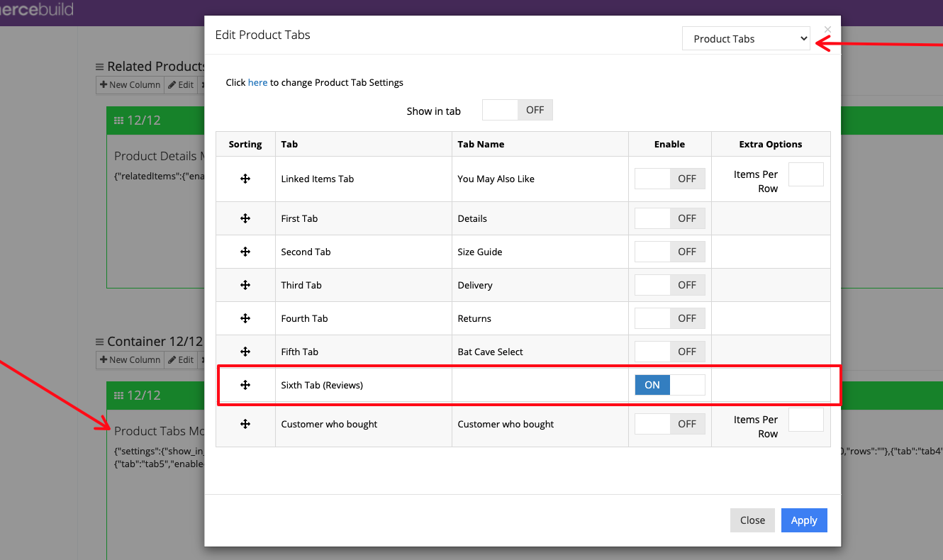
Task: Click the drag handle beside Linked Items Tab
Action: coord(245,178)
